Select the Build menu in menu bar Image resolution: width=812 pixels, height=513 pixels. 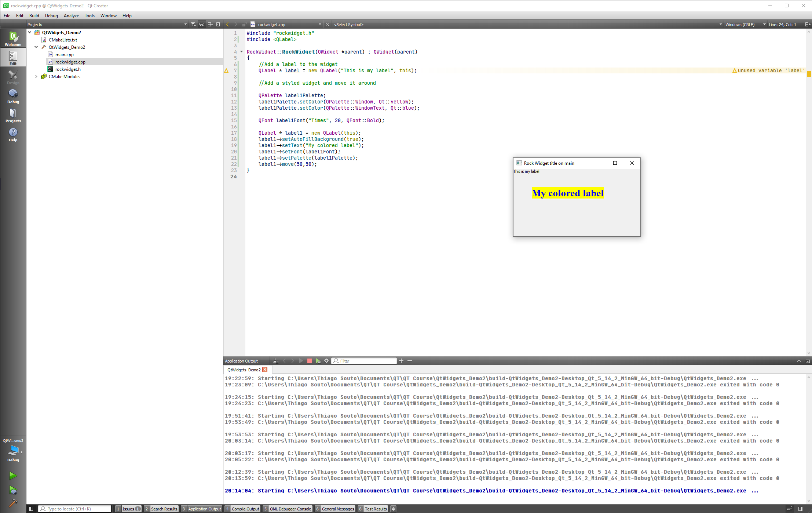pyautogui.click(x=34, y=15)
